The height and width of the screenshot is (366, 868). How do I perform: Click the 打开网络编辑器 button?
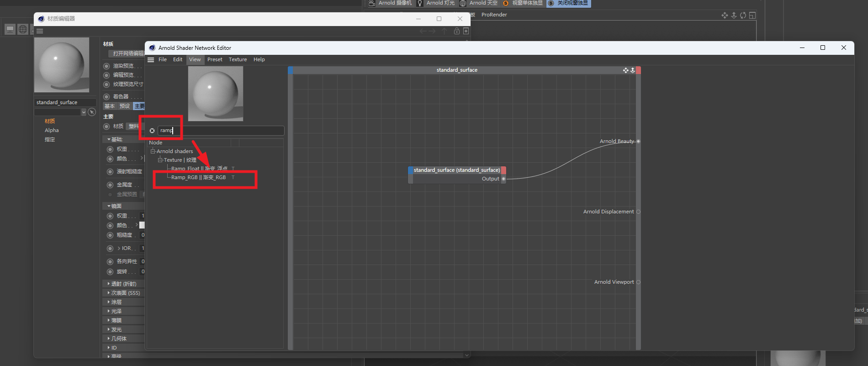pyautogui.click(x=127, y=53)
